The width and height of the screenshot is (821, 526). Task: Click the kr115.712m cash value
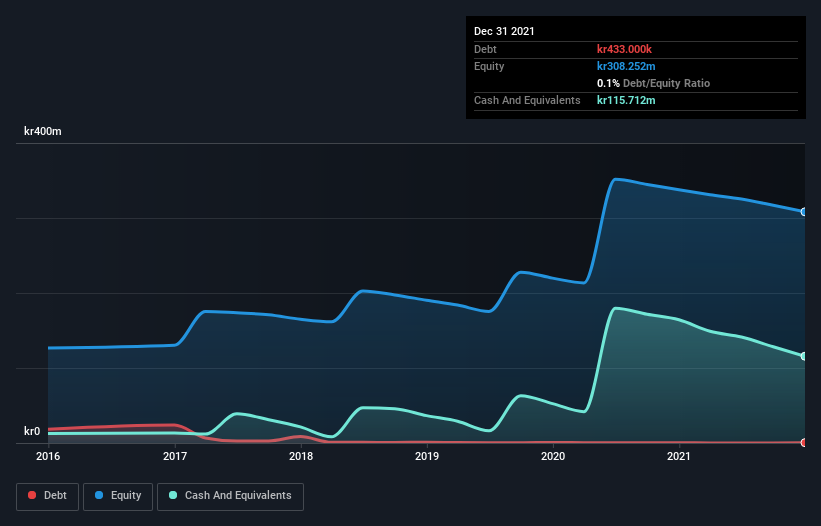point(626,100)
